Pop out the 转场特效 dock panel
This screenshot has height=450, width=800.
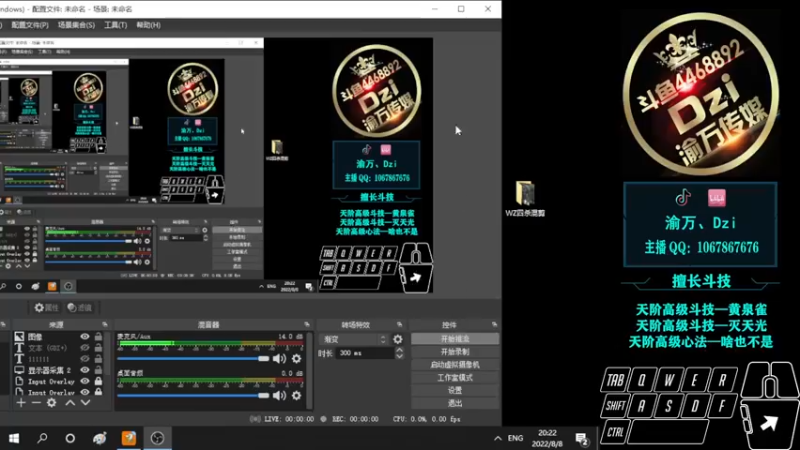pyautogui.click(x=399, y=324)
